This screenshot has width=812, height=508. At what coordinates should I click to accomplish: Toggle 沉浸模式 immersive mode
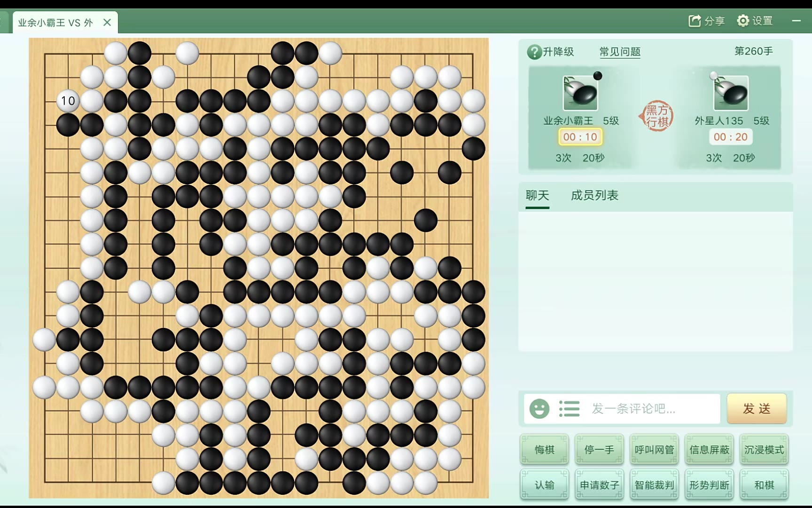[764, 450]
